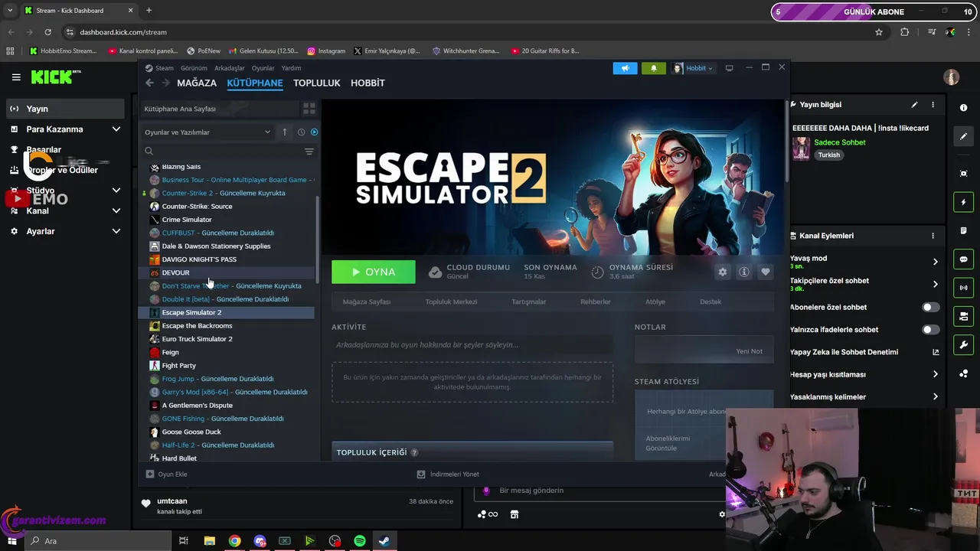This screenshot has height=551, width=980.
Task: Select Yayın in the Kick sidebar
Action: coord(66,109)
